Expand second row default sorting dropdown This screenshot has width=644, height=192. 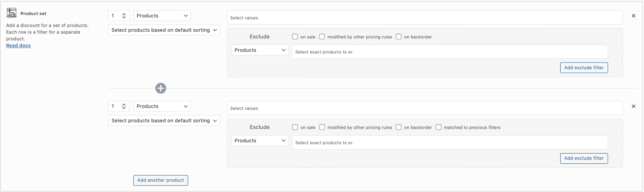164,121
